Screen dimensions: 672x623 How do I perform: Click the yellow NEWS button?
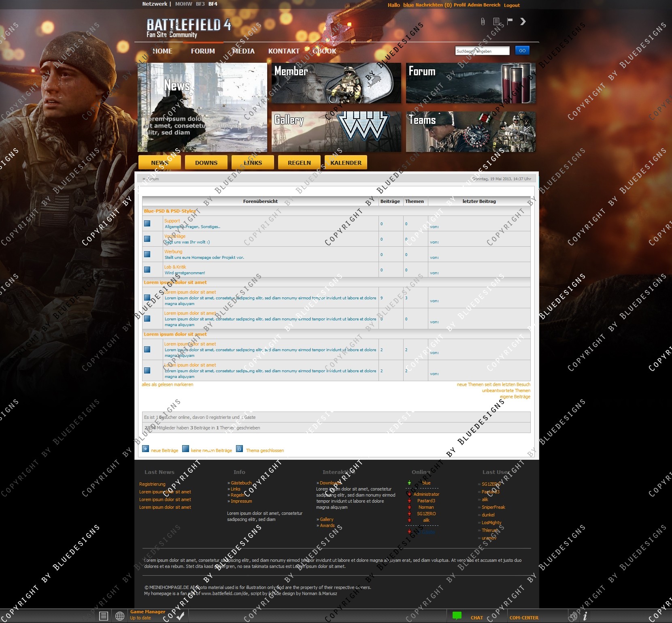159,162
